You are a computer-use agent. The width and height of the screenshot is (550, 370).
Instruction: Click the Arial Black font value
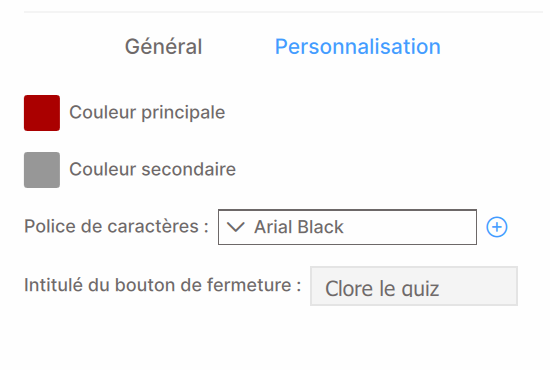(x=299, y=227)
